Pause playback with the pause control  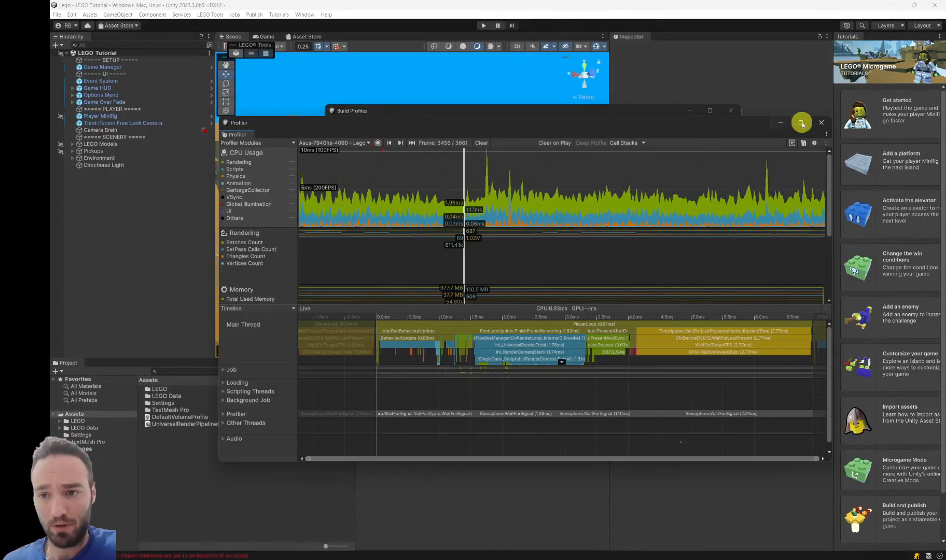pyautogui.click(x=497, y=25)
